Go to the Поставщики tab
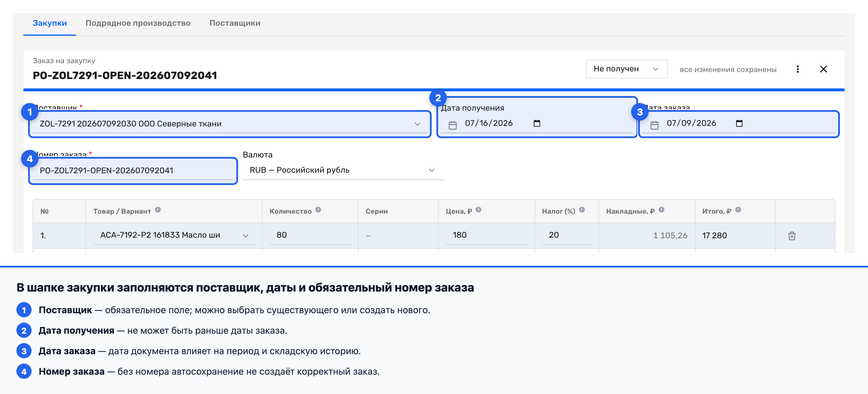This screenshot has width=868, height=394. (x=235, y=23)
